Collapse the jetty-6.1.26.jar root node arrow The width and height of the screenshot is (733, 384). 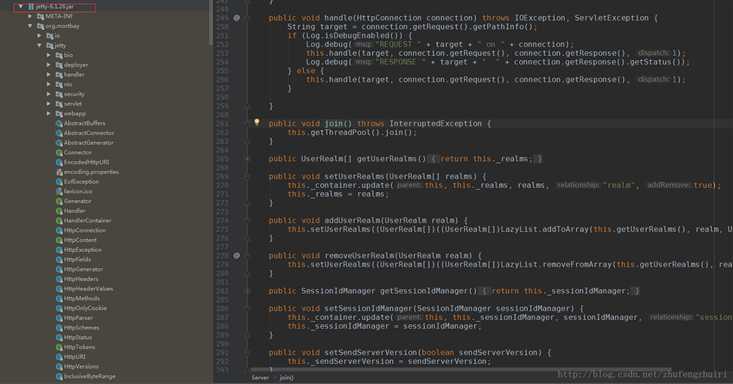[21, 7]
